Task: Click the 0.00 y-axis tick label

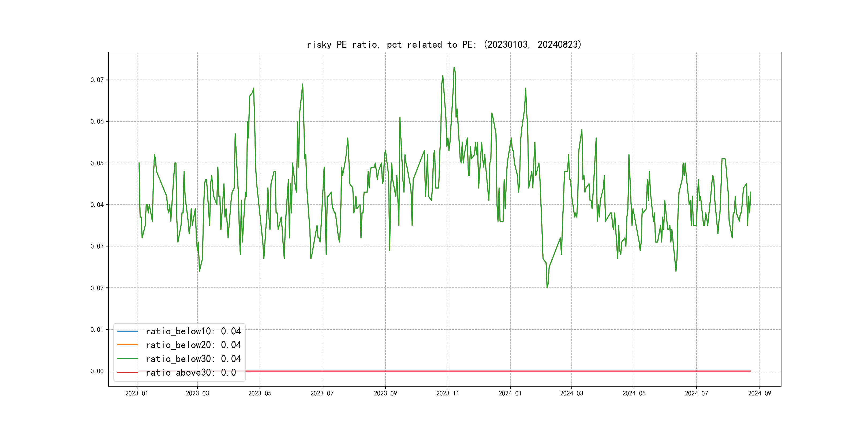Action: tap(97, 371)
